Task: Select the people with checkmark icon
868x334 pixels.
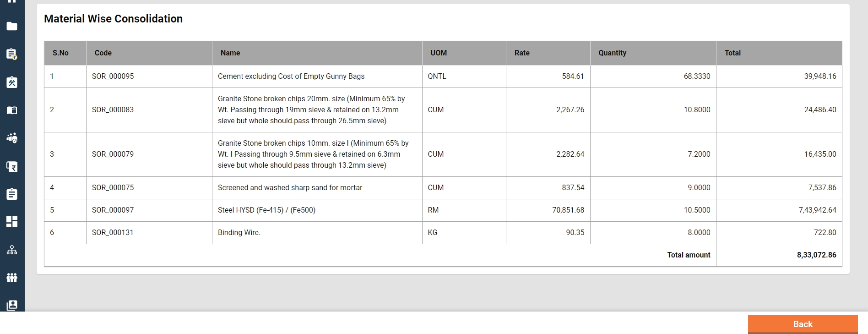Action: point(12,138)
